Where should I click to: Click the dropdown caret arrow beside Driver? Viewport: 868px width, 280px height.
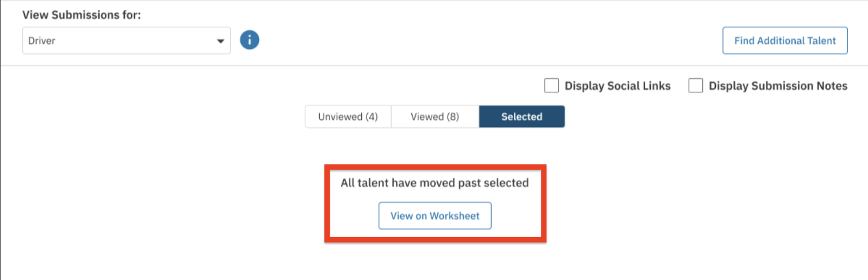click(221, 41)
